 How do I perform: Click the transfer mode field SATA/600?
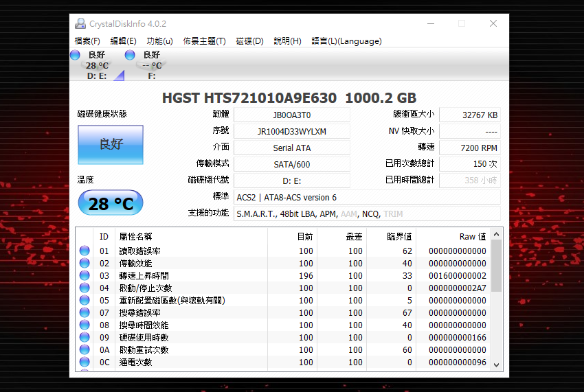[291, 164]
